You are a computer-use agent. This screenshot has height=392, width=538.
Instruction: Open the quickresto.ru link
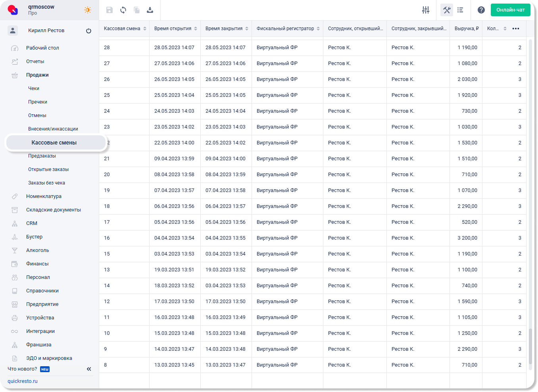pyautogui.click(x=23, y=381)
